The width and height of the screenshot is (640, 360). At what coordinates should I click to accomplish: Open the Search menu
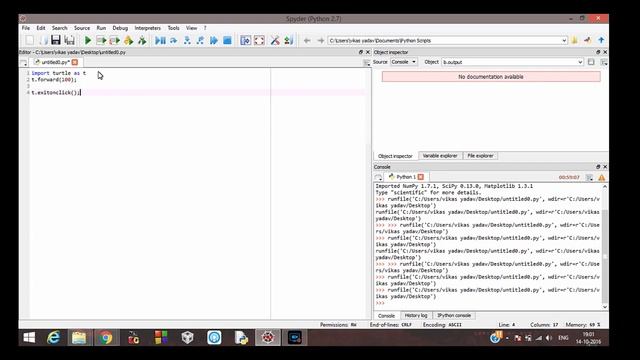coord(60,28)
